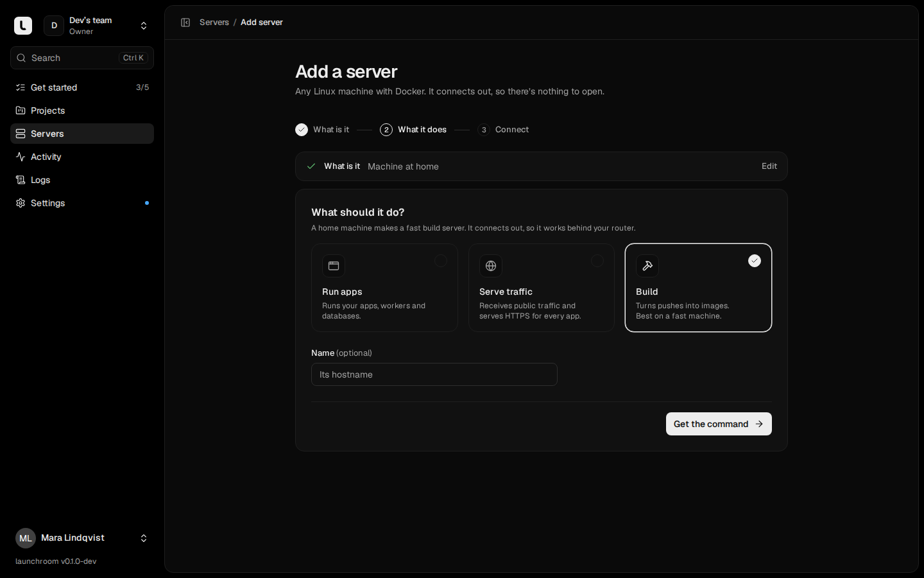
Task: Select the Run apps radio circle
Action: (441, 261)
